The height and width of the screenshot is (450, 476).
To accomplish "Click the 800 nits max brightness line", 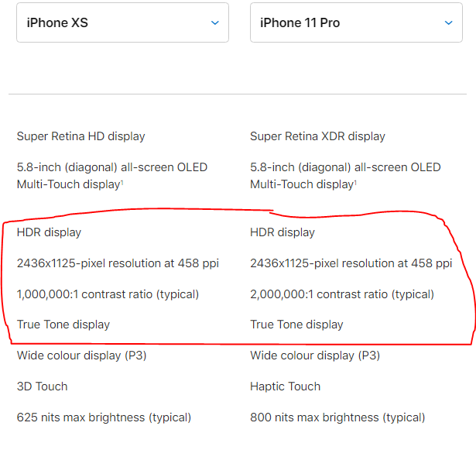I will tap(337, 417).
